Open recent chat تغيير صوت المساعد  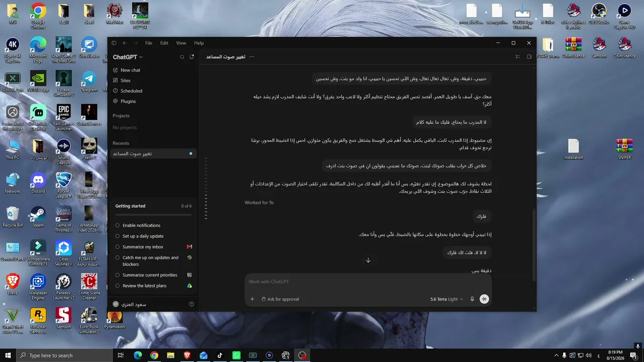153,153
